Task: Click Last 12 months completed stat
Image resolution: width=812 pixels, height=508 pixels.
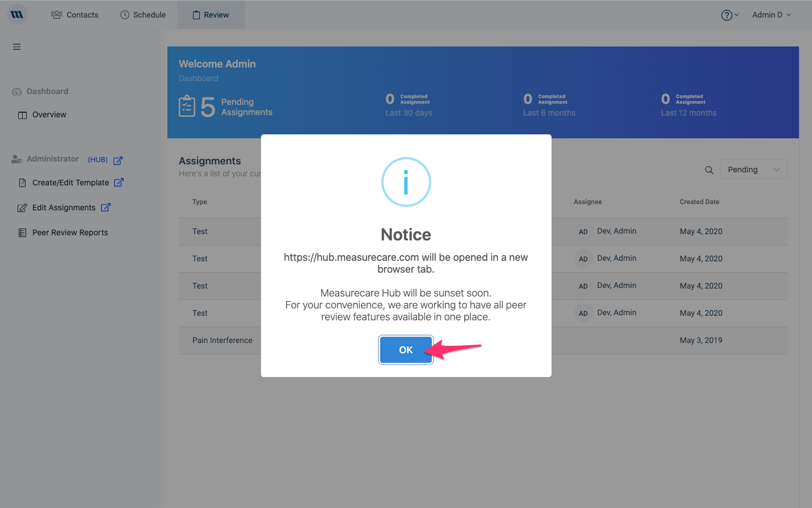Action: (x=689, y=105)
